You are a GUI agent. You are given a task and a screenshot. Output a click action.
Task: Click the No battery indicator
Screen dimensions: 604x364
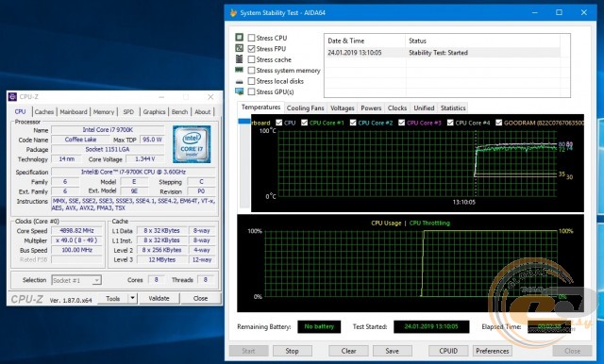tap(319, 326)
